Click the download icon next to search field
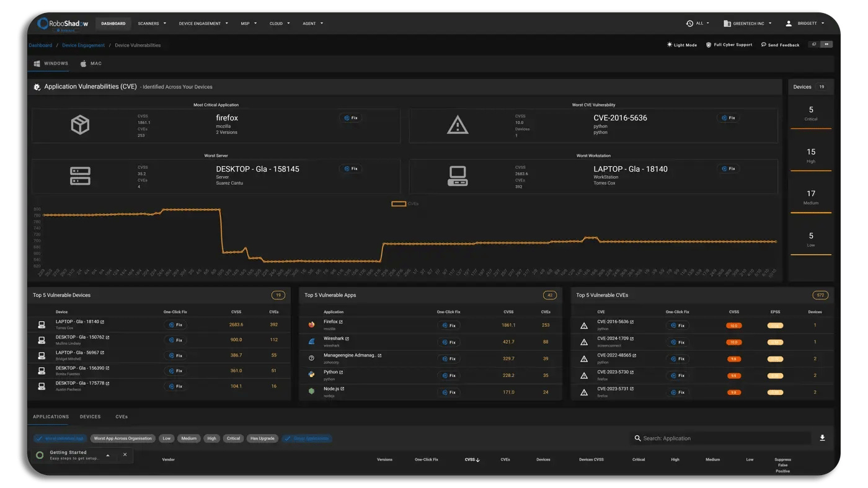The width and height of the screenshot is (868, 488). point(822,438)
